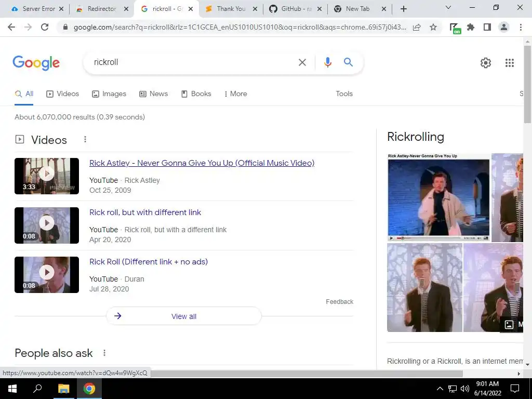Viewport: 532px width, 399px height.
Task: Open 'Rick Roll (Different link + no ads)' result
Action: click(x=149, y=262)
